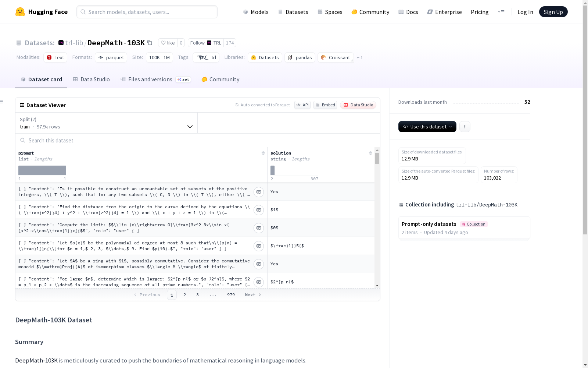Open the 'Prompt-only datasets' collection
Screen dimensions: 588x368
464,228
